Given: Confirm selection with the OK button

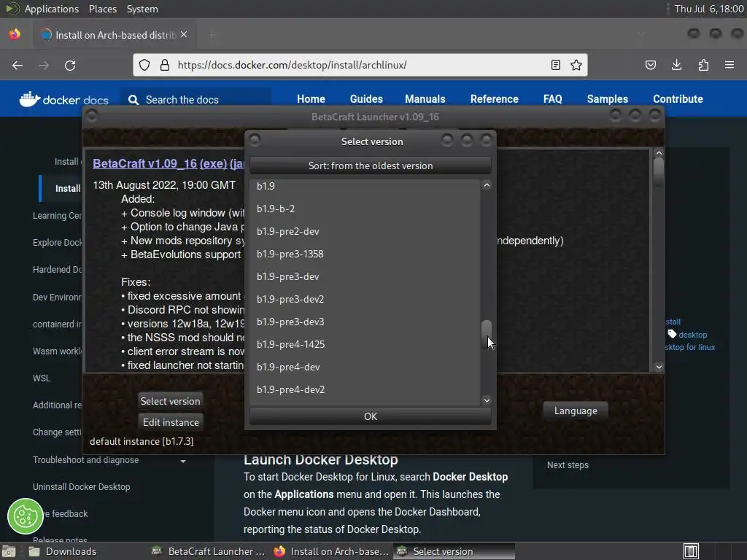Looking at the screenshot, I should pos(370,416).
